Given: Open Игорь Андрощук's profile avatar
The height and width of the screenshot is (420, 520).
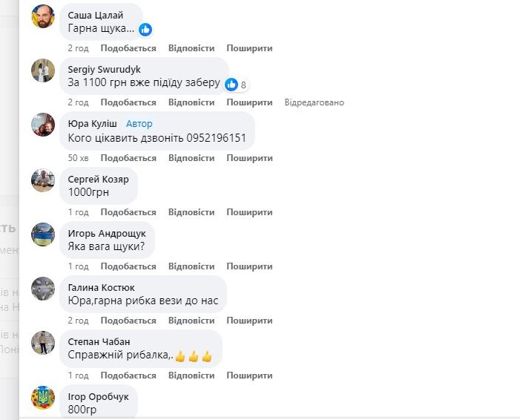Looking at the screenshot, I should pos(43,234).
